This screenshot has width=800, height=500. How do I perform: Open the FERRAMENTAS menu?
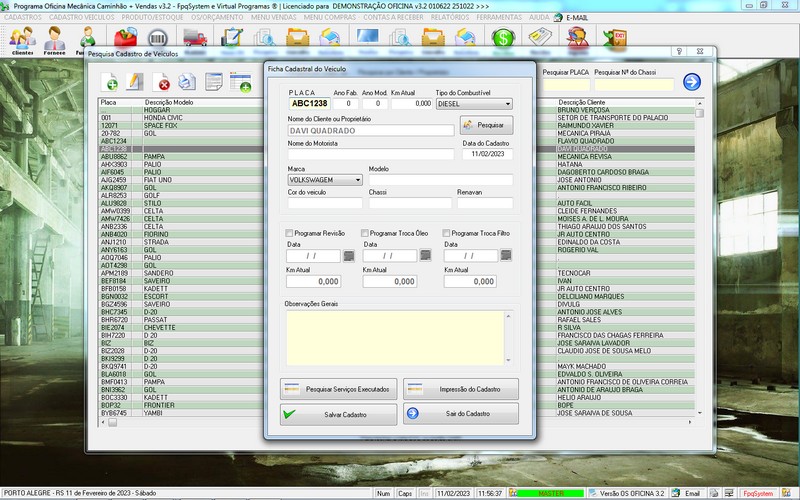[499, 18]
